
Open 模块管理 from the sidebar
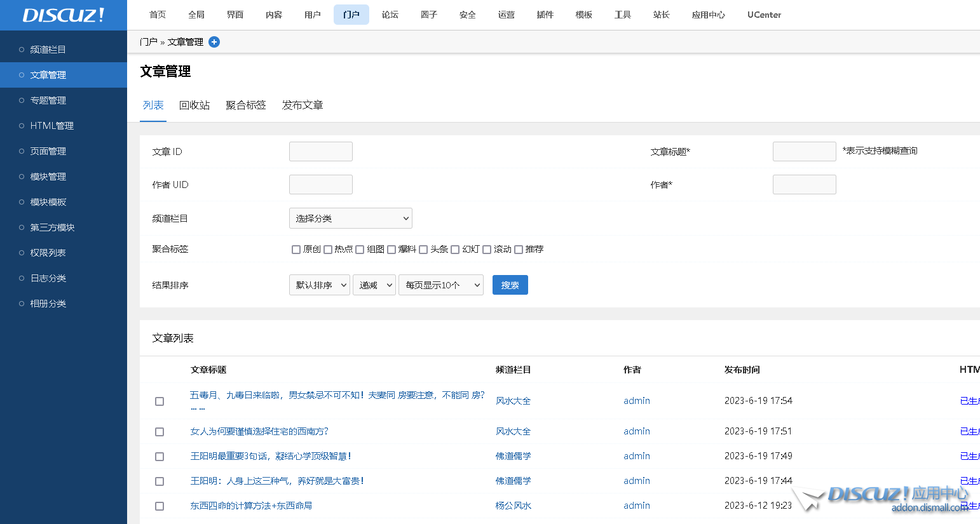pyautogui.click(x=48, y=177)
